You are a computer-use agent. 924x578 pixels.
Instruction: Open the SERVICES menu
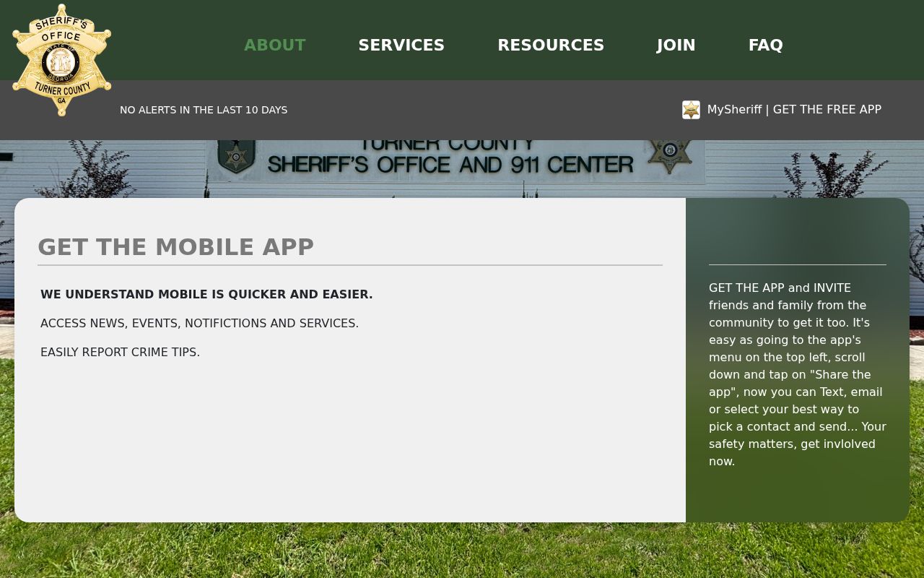click(x=401, y=45)
